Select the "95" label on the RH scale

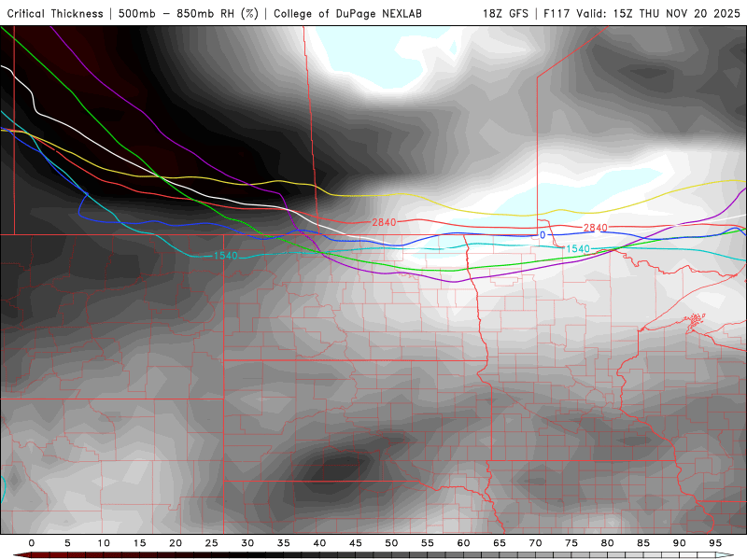[715, 543]
